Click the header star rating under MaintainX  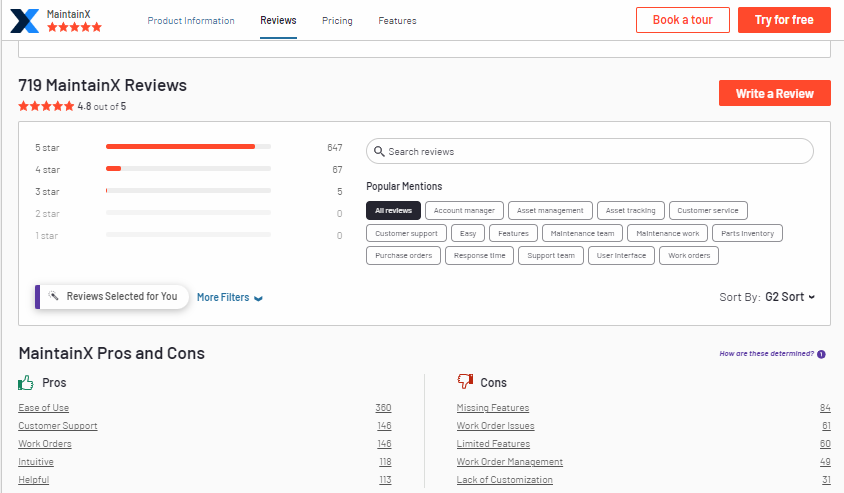tap(74, 27)
